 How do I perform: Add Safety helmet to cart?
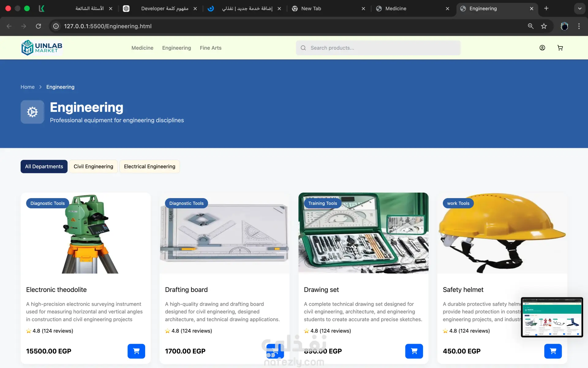coord(553,351)
